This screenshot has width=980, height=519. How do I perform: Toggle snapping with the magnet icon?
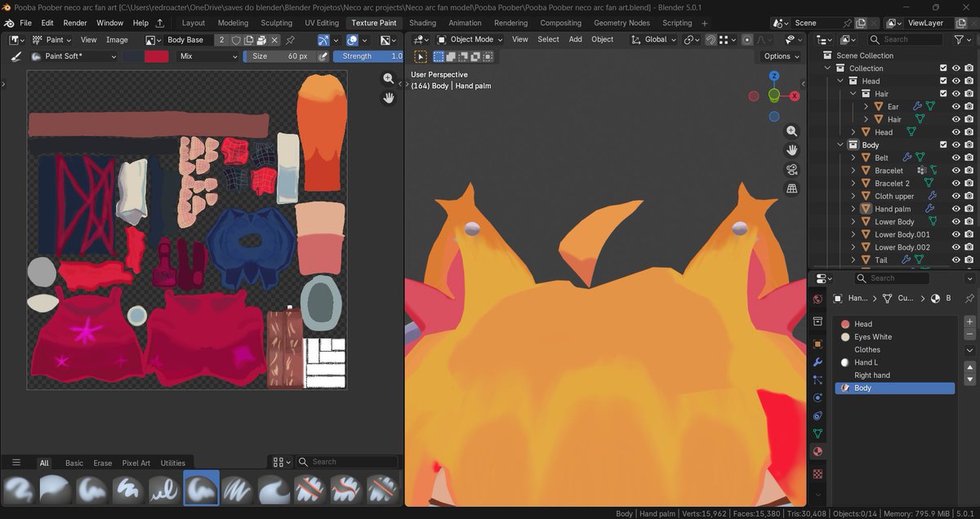coord(711,39)
